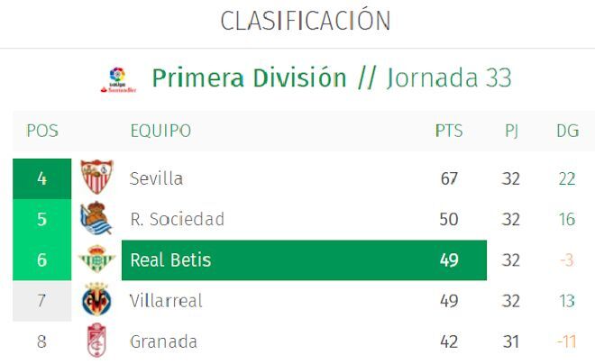Image resolution: width=595 pixels, height=364 pixels.
Task: Click the Jornada 33 label
Action: point(449,78)
